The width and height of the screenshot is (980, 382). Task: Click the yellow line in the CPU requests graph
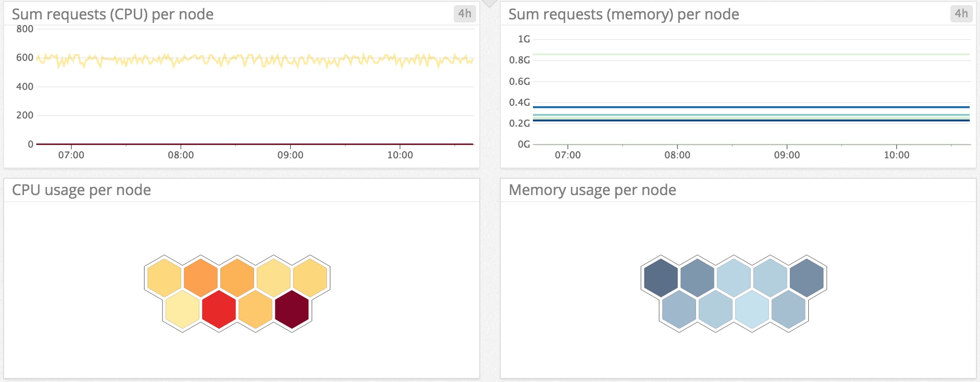click(255, 60)
